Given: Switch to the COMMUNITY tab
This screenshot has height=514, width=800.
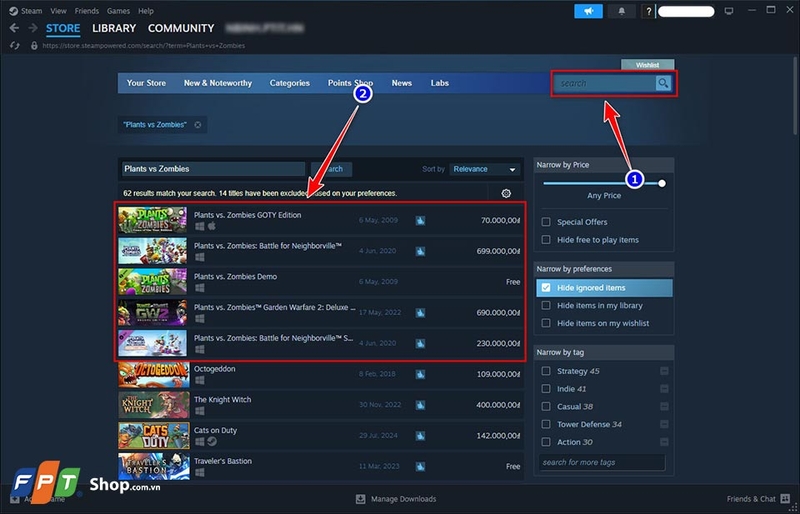Looking at the screenshot, I should [x=181, y=29].
